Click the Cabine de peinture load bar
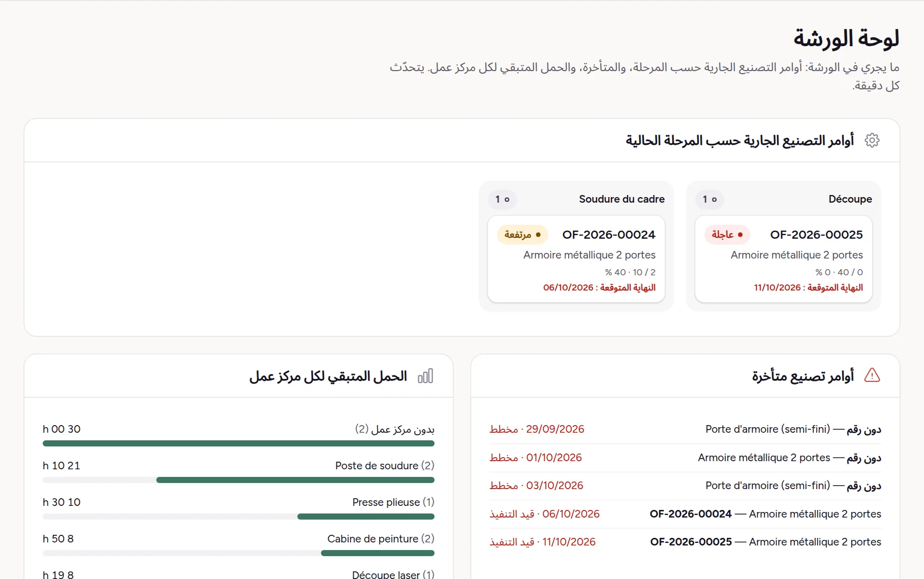The image size is (924, 579). [238, 553]
